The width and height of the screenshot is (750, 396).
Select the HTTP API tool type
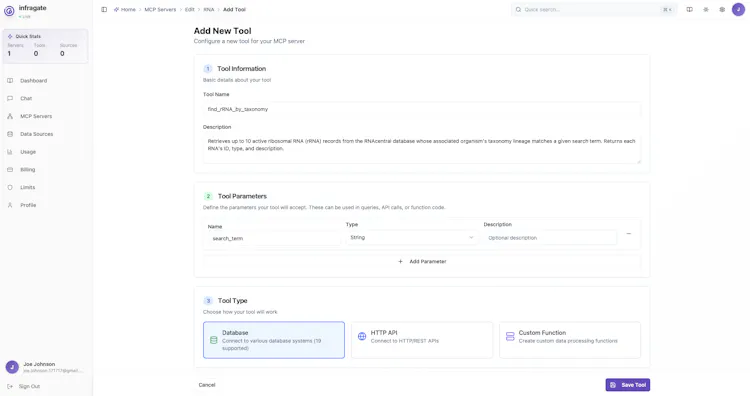click(421, 340)
